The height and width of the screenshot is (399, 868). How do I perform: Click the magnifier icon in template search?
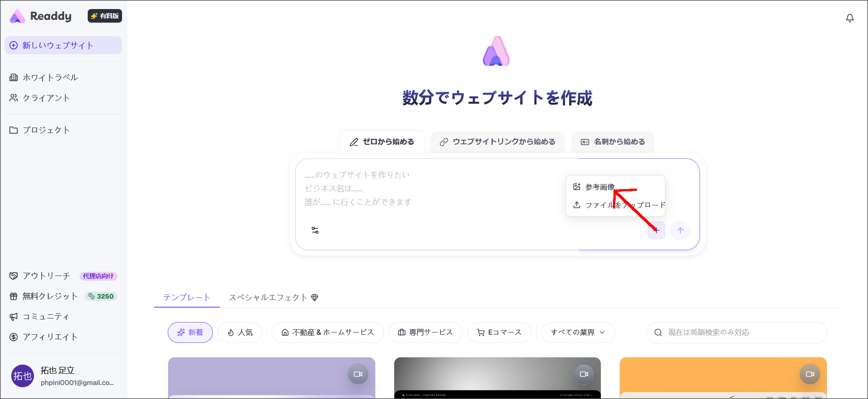pyautogui.click(x=658, y=332)
